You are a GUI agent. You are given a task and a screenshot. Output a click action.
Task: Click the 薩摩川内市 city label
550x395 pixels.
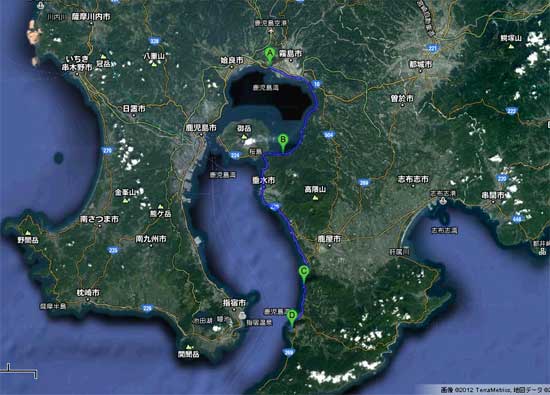tap(91, 16)
